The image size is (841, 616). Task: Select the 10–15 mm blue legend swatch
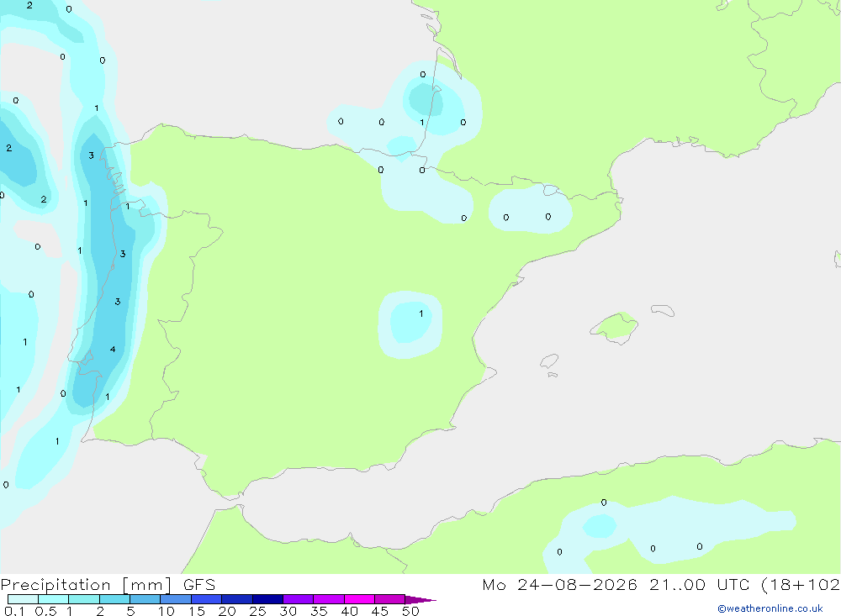[x=176, y=599]
